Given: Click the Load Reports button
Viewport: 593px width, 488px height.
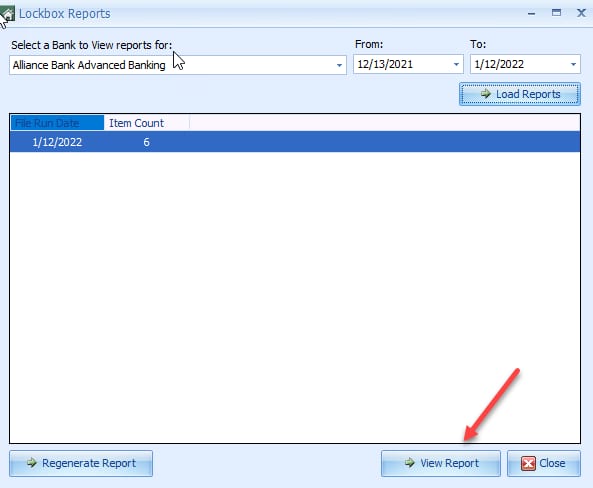Looking at the screenshot, I should pos(520,94).
